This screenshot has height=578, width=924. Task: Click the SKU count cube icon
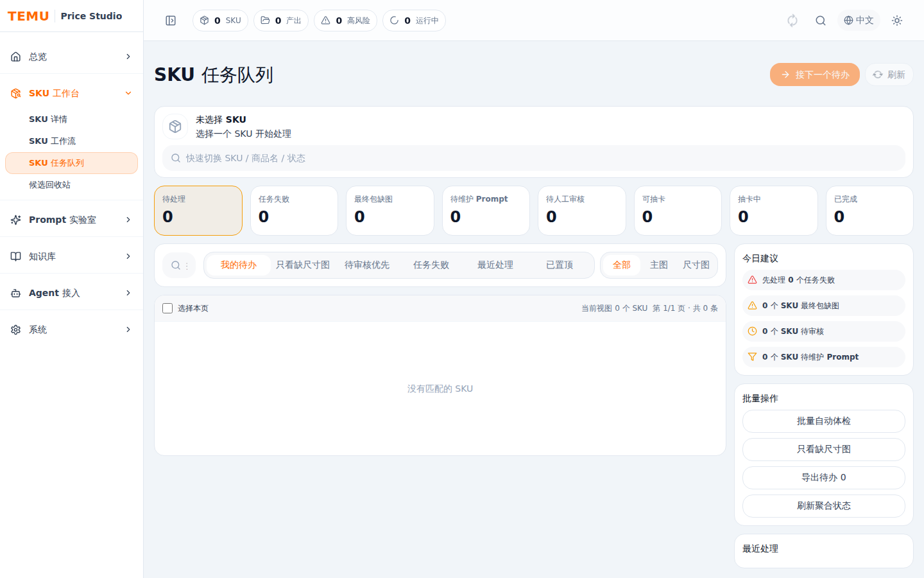point(204,21)
